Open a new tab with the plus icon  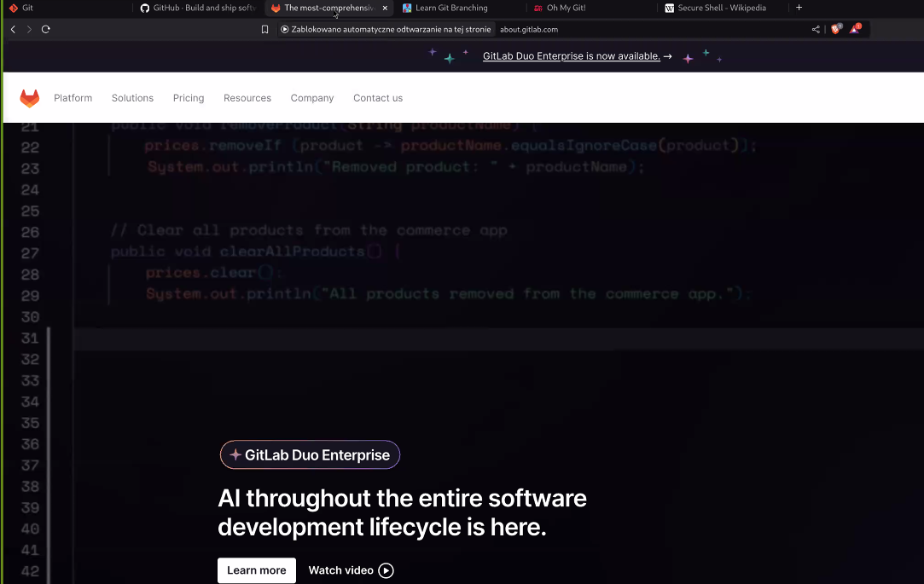[799, 8]
